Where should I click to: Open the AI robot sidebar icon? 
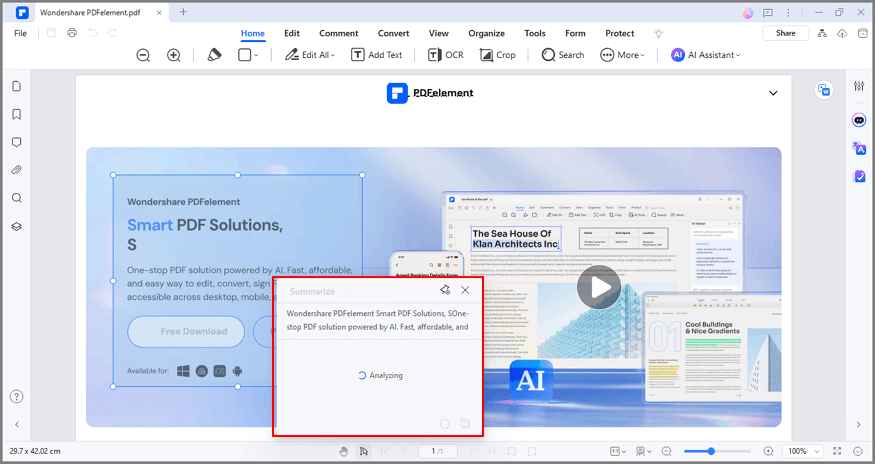pos(859,120)
